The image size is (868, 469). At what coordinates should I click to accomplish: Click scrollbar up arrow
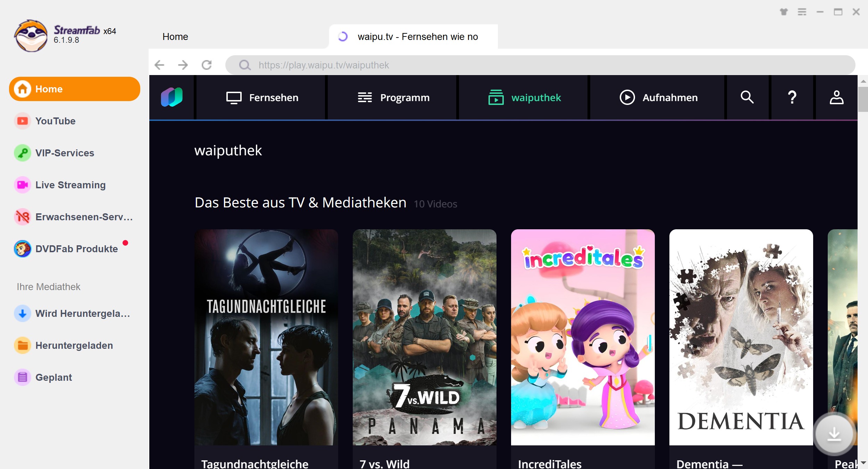863,81
